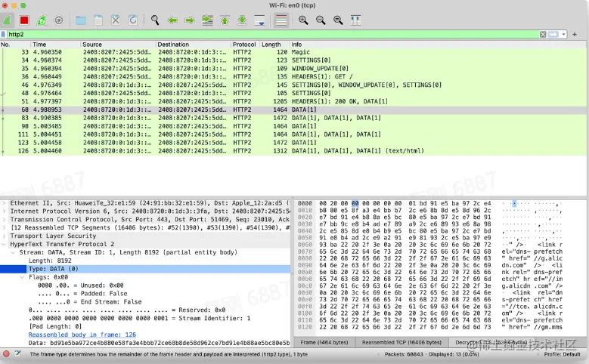Add a display filter button with plus

[575, 34]
